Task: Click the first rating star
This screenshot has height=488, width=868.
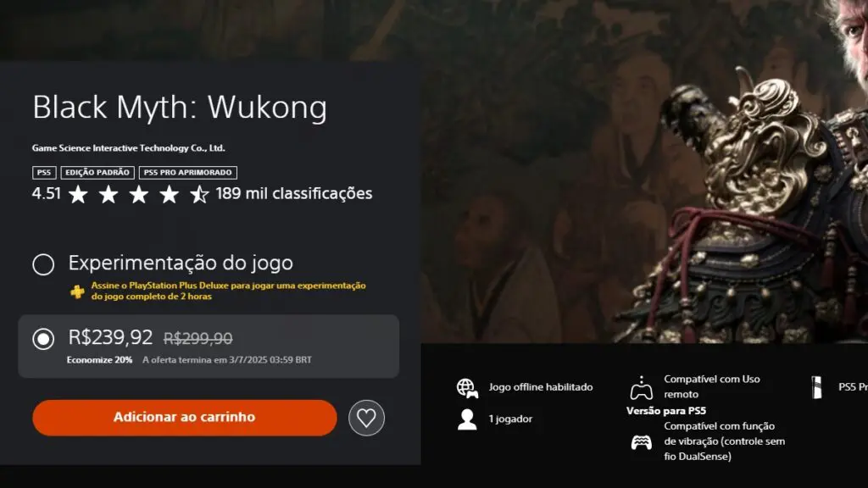Action: pyautogui.click(x=78, y=194)
